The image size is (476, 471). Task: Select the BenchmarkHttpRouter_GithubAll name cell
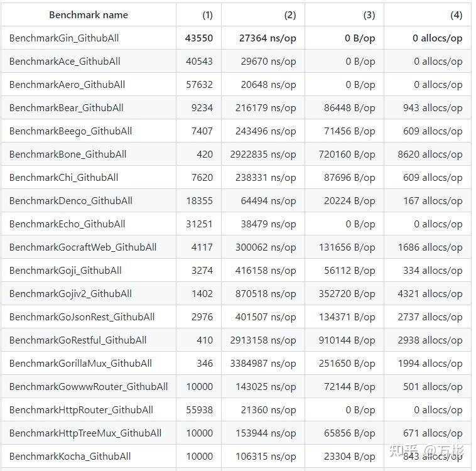[x=81, y=409]
